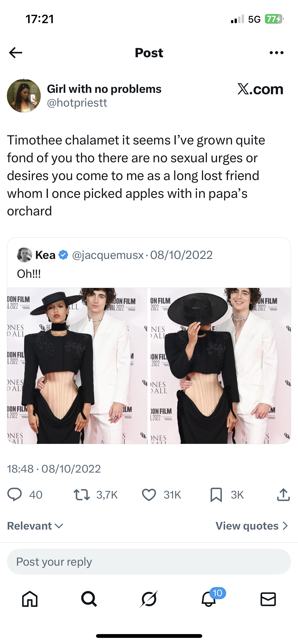Open the Search tab

click(x=89, y=599)
